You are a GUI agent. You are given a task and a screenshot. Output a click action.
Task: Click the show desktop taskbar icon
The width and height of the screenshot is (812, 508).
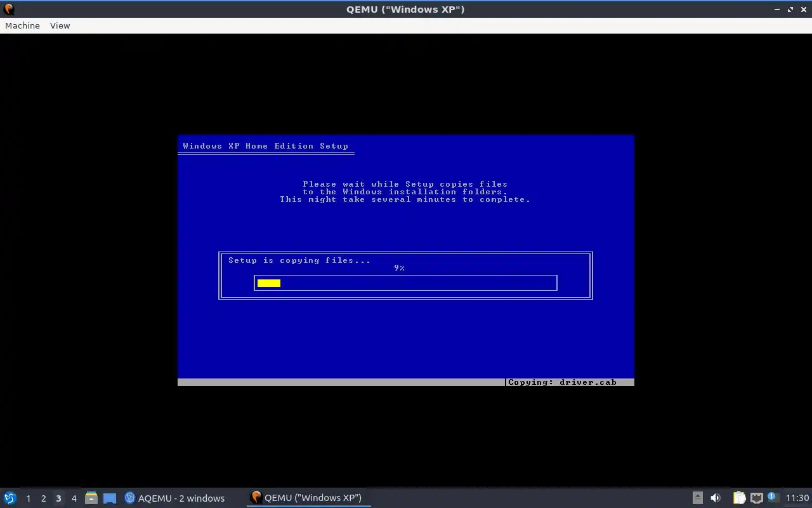pos(110,498)
